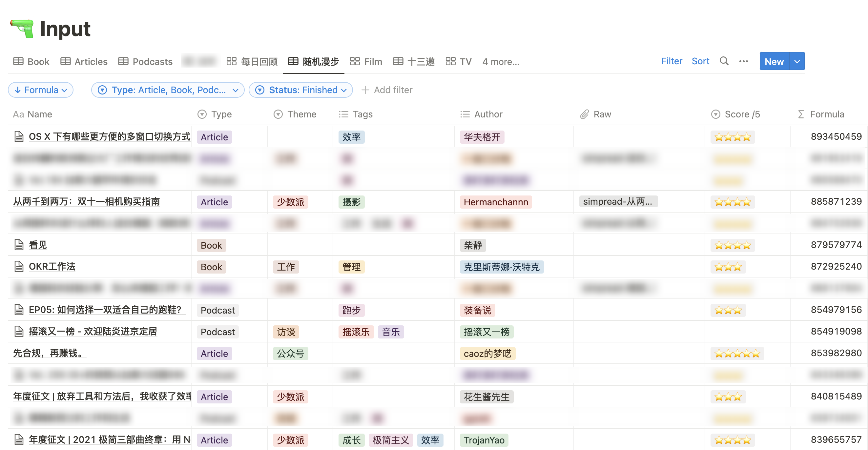Click Add filter button

point(387,90)
